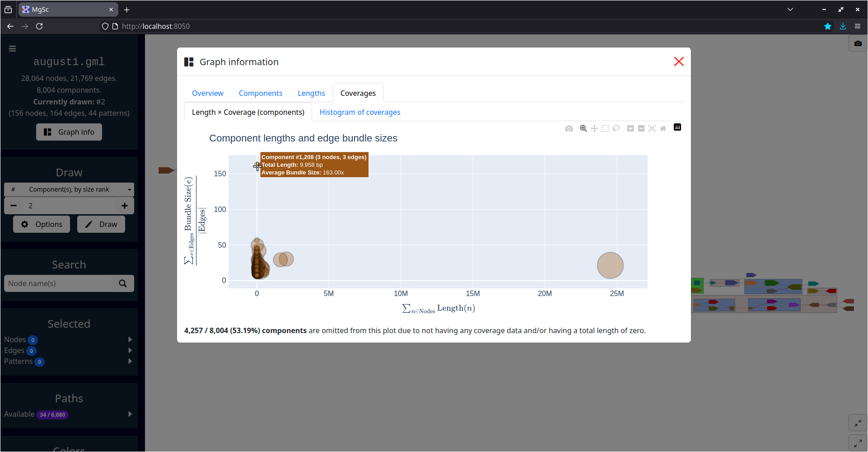Screen dimensions: 868x452
Task: Reset plot axes with home icon
Action: 663,128
